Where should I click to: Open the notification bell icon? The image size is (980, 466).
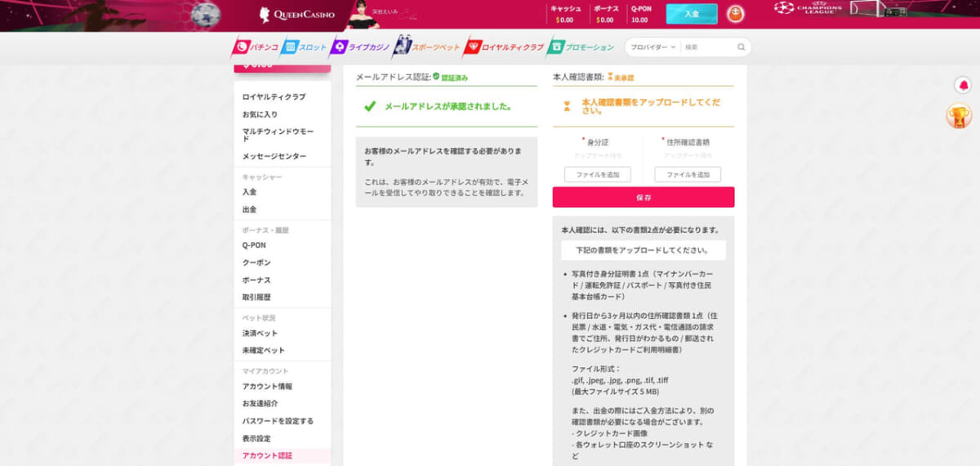click(x=963, y=85)
